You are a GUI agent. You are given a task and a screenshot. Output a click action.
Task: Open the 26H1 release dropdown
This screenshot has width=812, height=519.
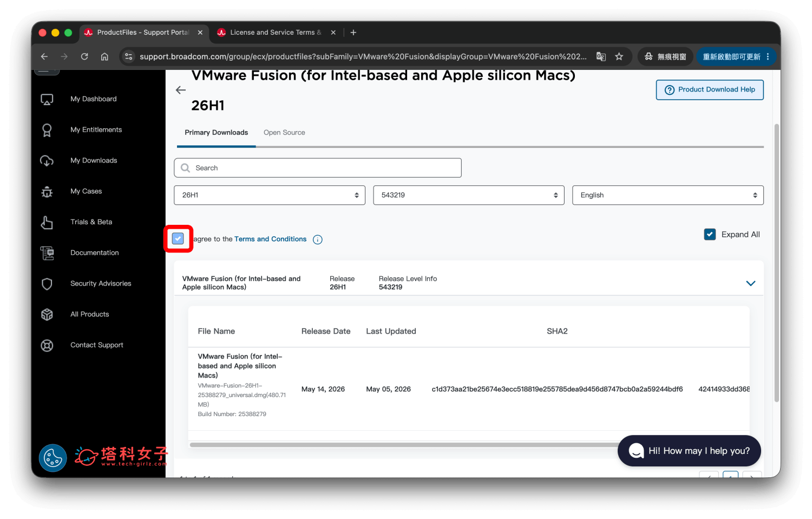coord(270,195)
